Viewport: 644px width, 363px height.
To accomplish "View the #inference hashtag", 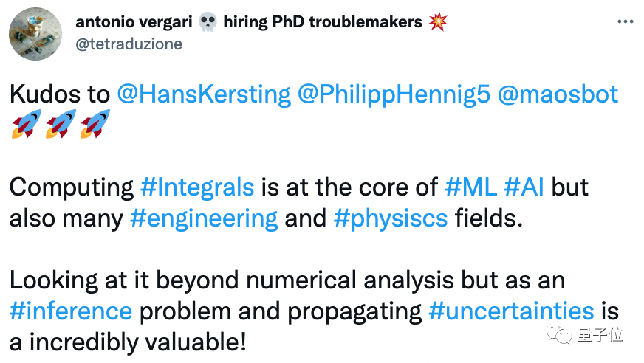I will [71, 311].
